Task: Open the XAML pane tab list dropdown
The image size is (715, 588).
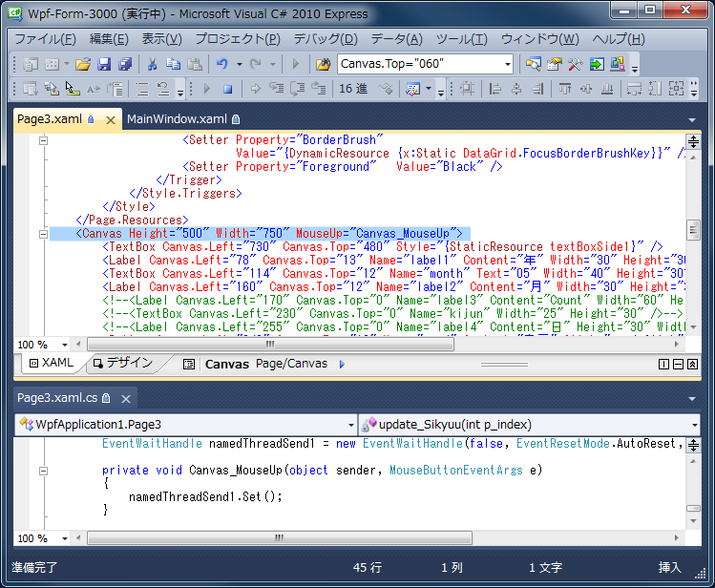Action: [692, 120]
